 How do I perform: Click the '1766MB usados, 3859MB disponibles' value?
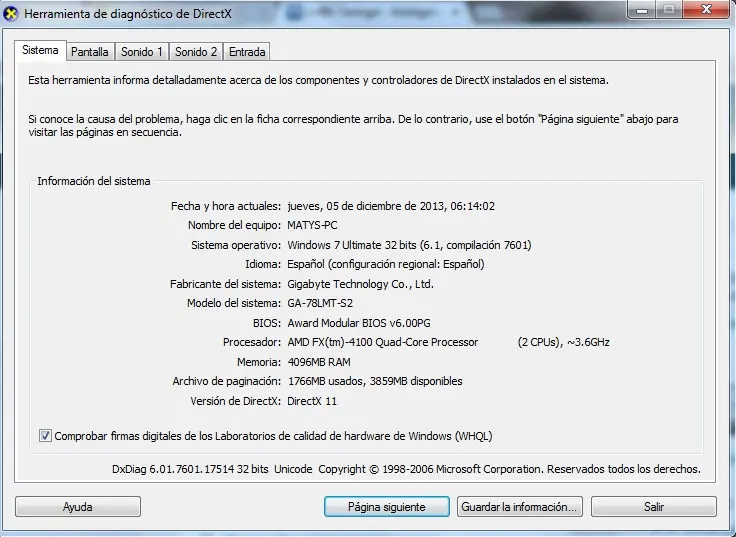click(x=375, y=381)
